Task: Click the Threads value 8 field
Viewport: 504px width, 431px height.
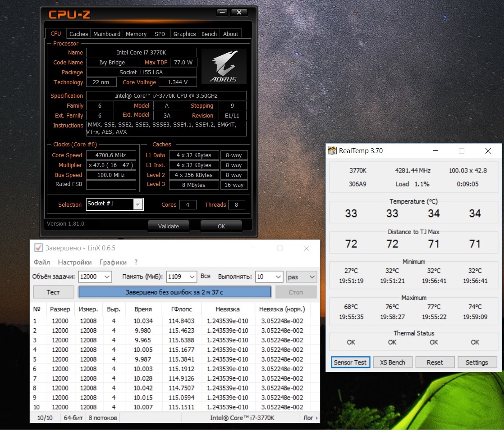Action: click(x=236, y=204)
